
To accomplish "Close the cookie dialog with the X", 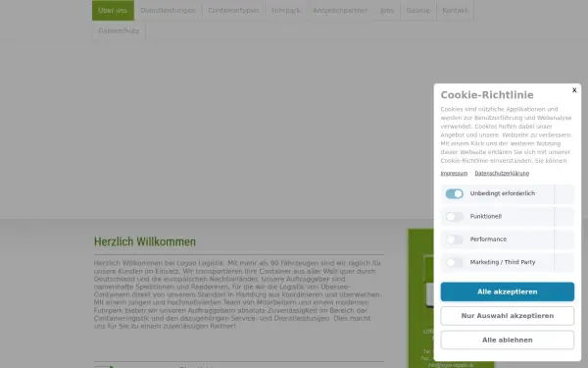I will [574, 90].
